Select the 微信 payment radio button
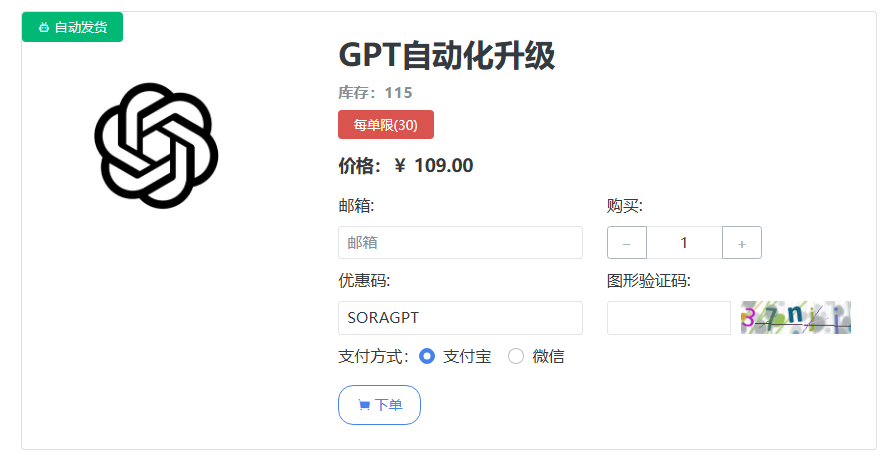 [516, 356]
